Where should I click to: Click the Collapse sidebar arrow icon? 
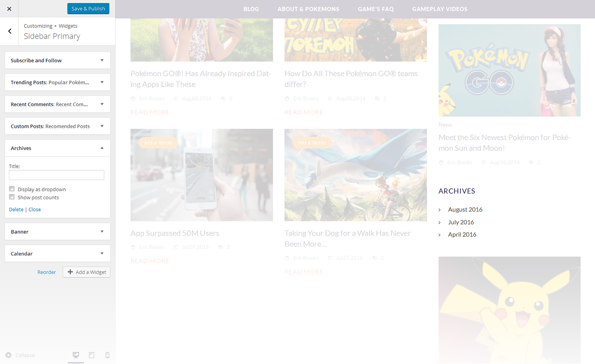(8, 355)
